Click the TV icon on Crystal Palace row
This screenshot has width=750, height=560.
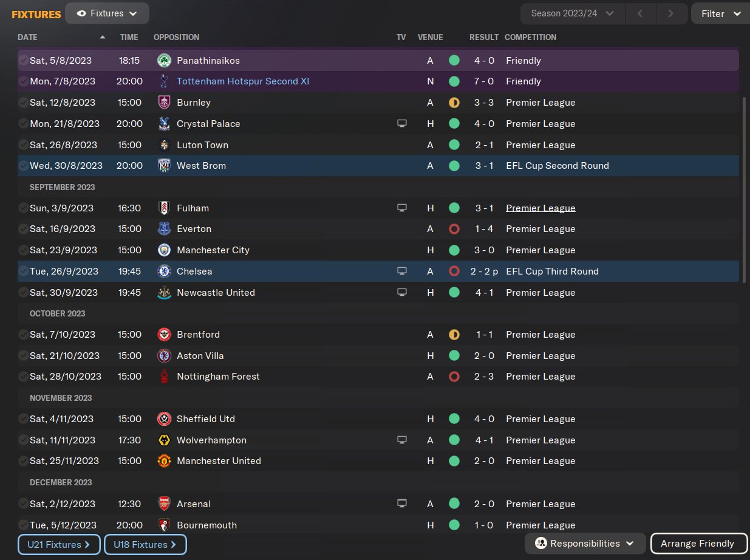pos(401,124)
